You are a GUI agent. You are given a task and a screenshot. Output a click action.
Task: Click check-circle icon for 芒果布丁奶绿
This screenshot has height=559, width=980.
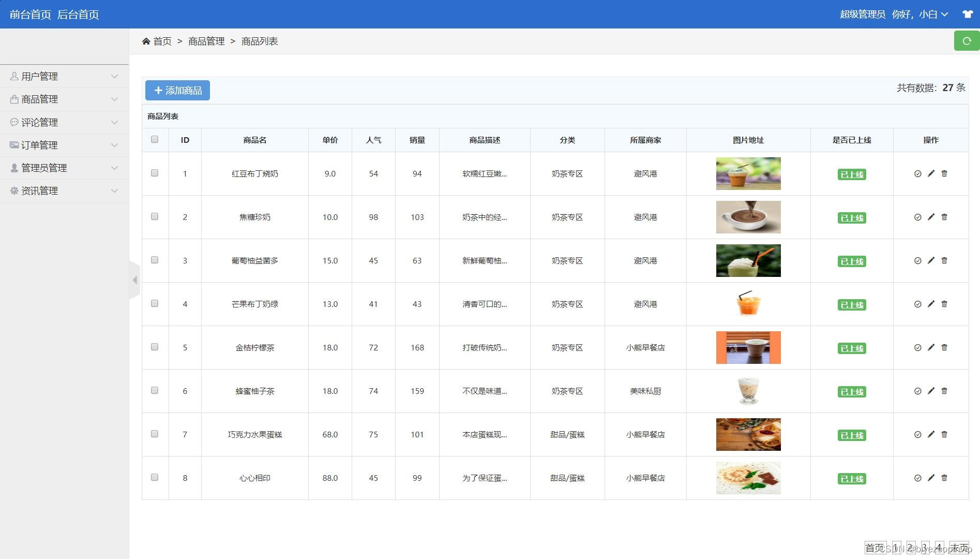[917, 304]
